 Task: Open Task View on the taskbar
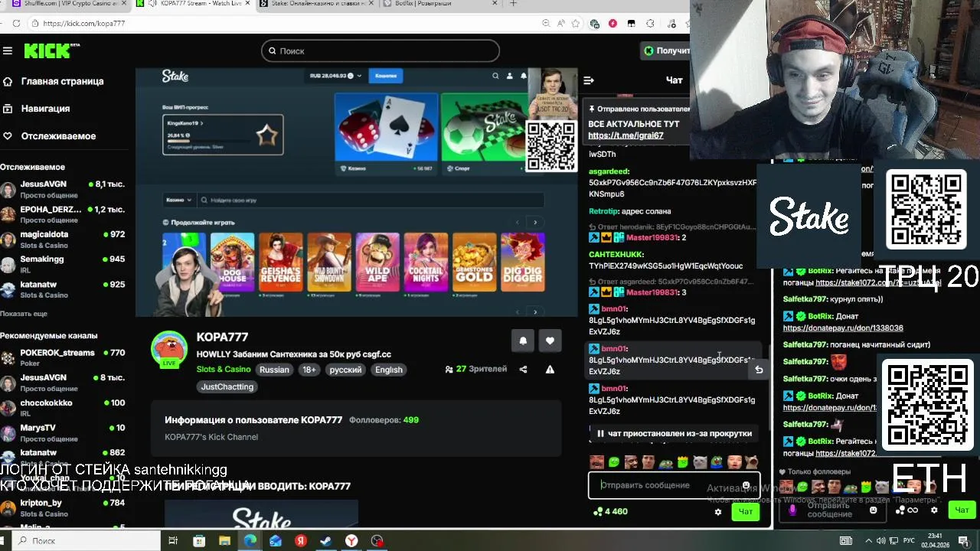173,541
